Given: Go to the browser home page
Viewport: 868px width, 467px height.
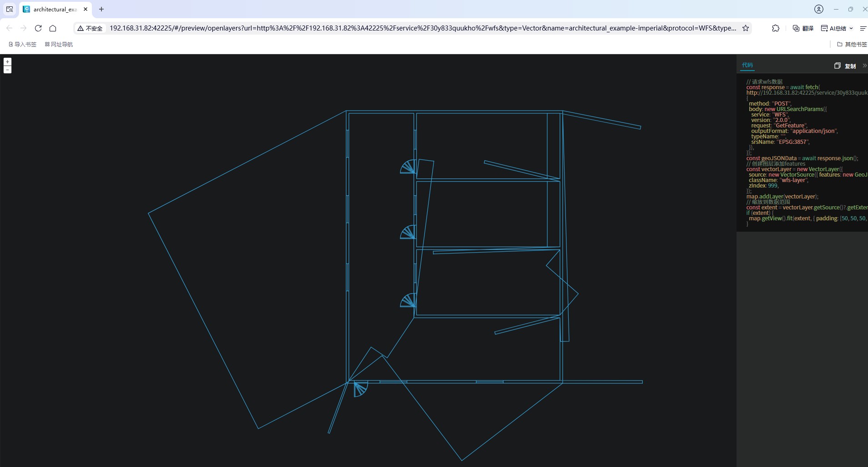Looking at the screenshot, I should tap(53, 28).
